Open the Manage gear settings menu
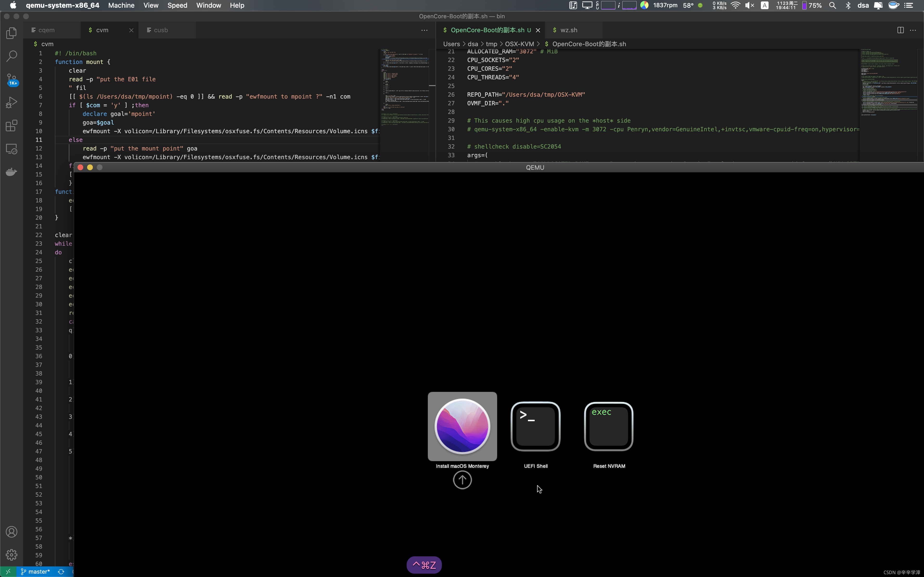Screen dimensions: 924x577 (x=12, y=554)
